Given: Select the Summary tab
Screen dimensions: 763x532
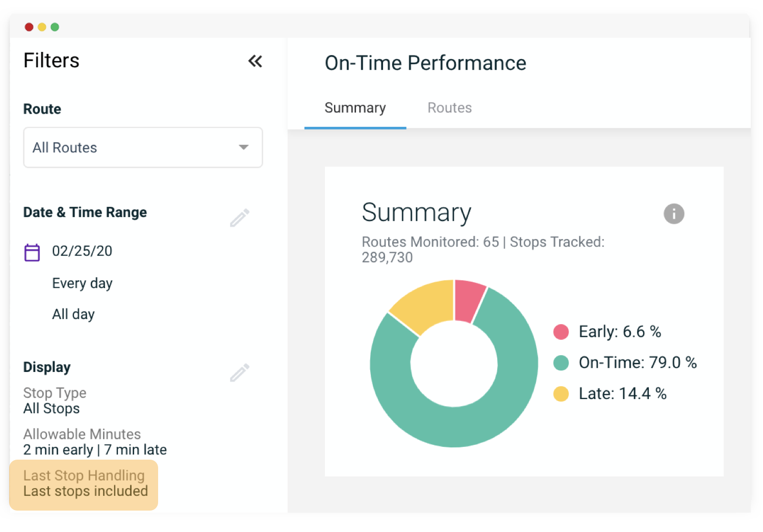Looking at the screenshot, I should tap(355, 108).
